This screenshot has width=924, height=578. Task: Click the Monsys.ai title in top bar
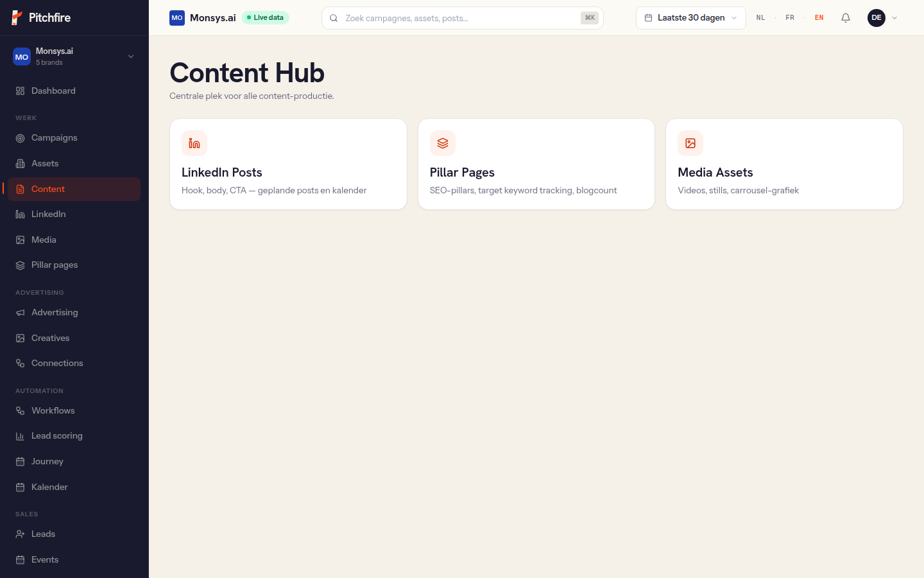click(x=213, y=18)
